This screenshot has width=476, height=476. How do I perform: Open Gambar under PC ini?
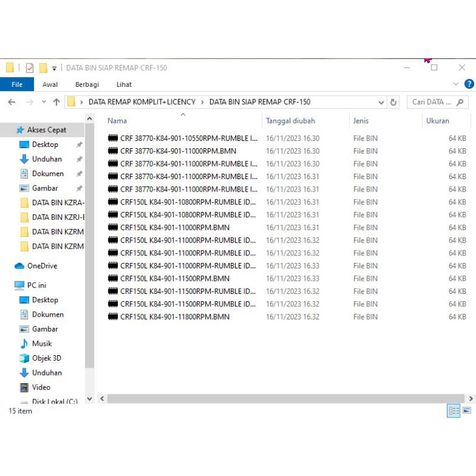(45, 329)
